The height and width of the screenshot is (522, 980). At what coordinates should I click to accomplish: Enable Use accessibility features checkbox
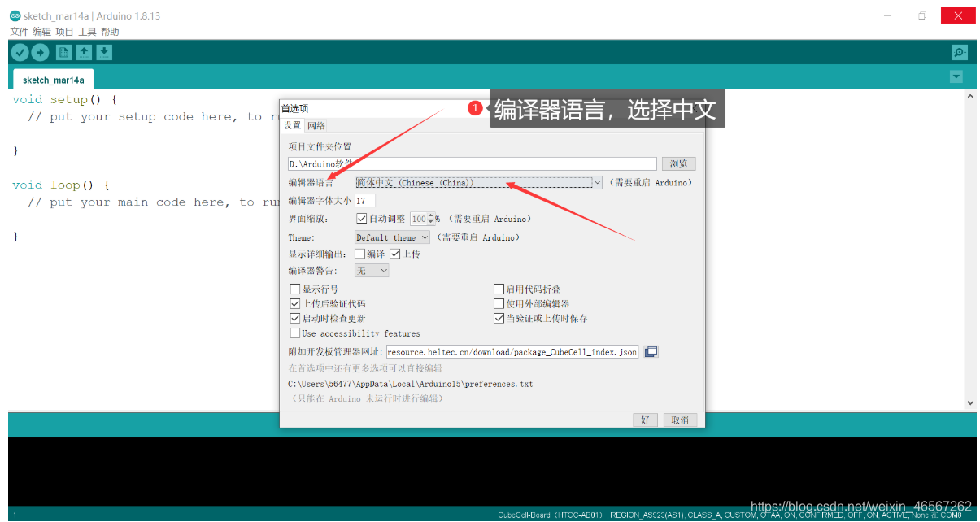pos(295,333)
